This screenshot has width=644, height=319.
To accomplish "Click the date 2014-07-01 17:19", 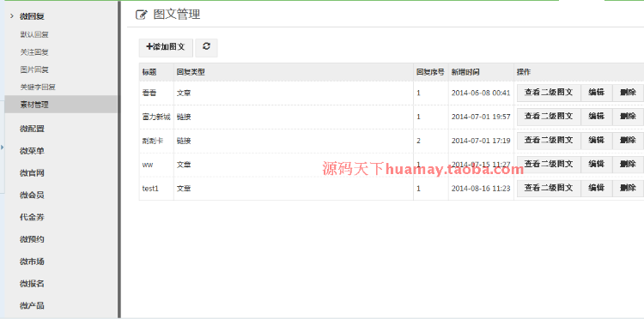I will tap(481, 141).
